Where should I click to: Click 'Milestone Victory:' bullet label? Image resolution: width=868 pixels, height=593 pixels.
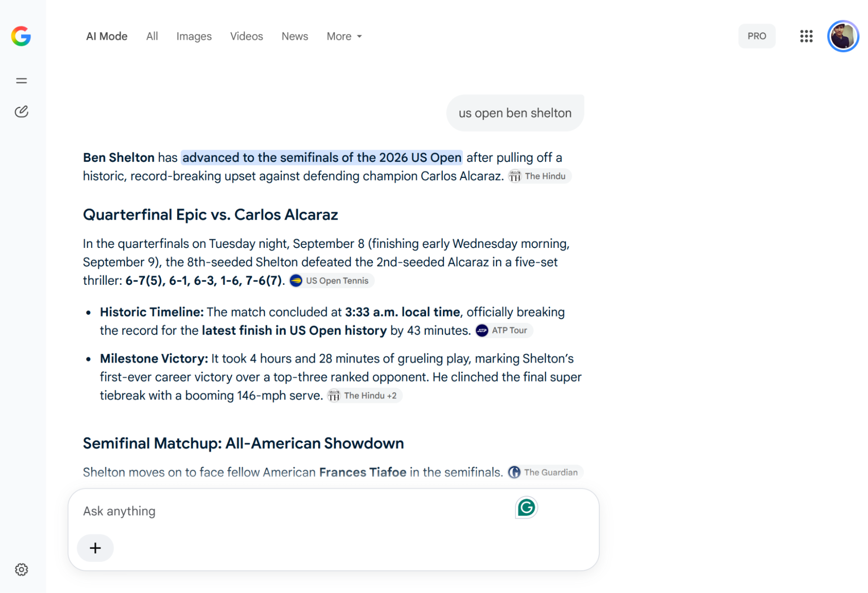154,359
